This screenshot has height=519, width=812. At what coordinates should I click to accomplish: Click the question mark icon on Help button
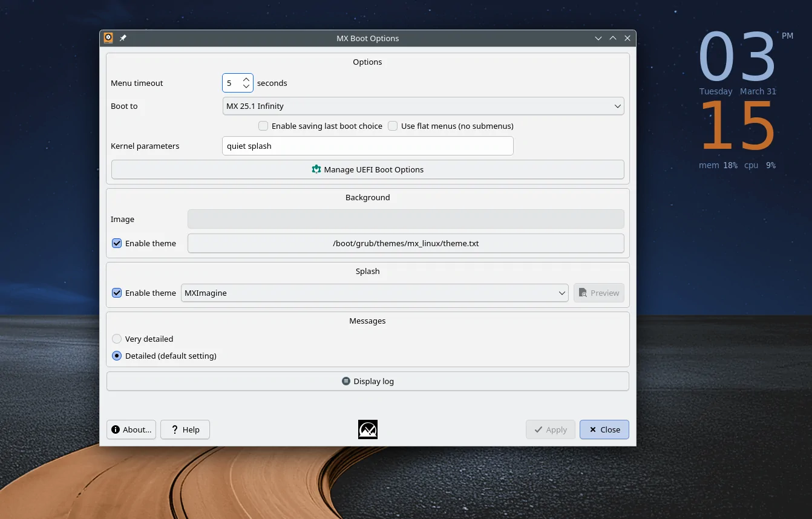pos(175,429)
